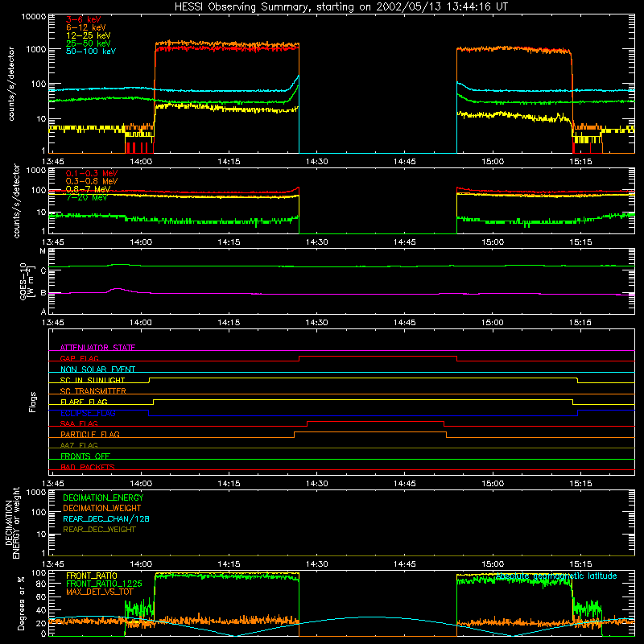
Task: Select the yellow 12-25 keV legend label
Action: 89,35
